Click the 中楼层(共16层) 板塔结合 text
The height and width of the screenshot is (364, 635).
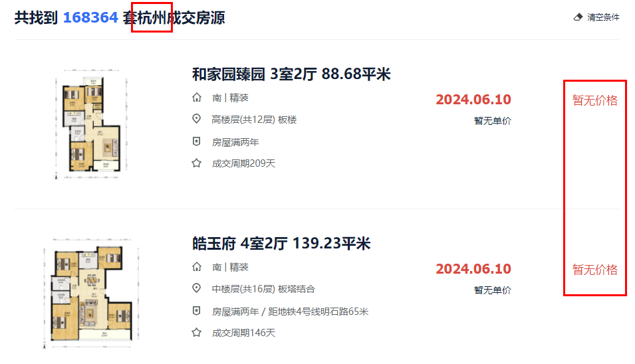[x=263, y=289]
